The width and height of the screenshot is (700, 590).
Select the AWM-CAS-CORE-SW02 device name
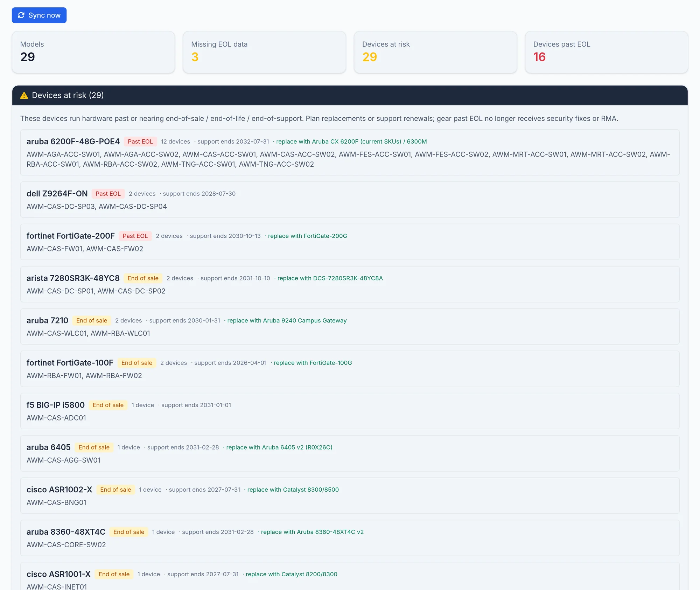pyautogui.click(x=66, y=545)
